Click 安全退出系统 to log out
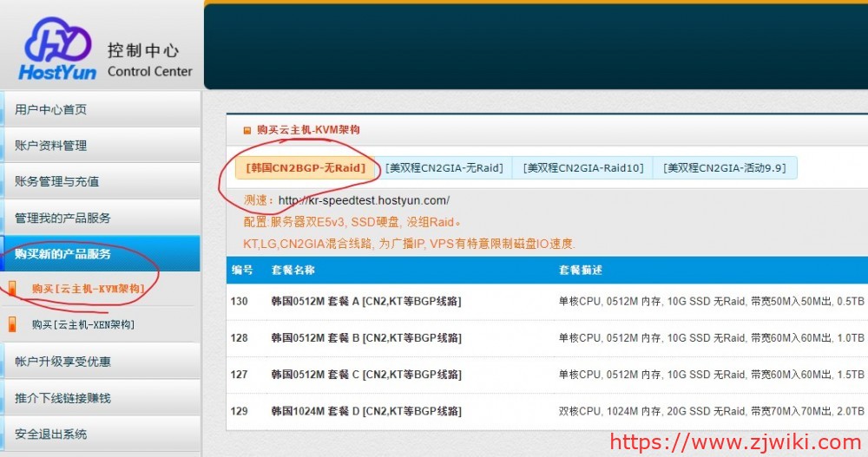868x457 pixels. (50, 434)
